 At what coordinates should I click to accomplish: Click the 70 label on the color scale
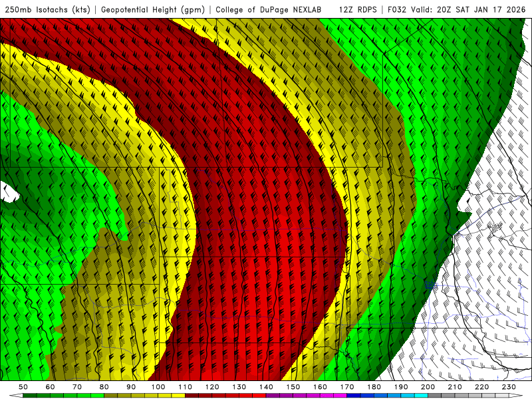[x=77, y=387]
